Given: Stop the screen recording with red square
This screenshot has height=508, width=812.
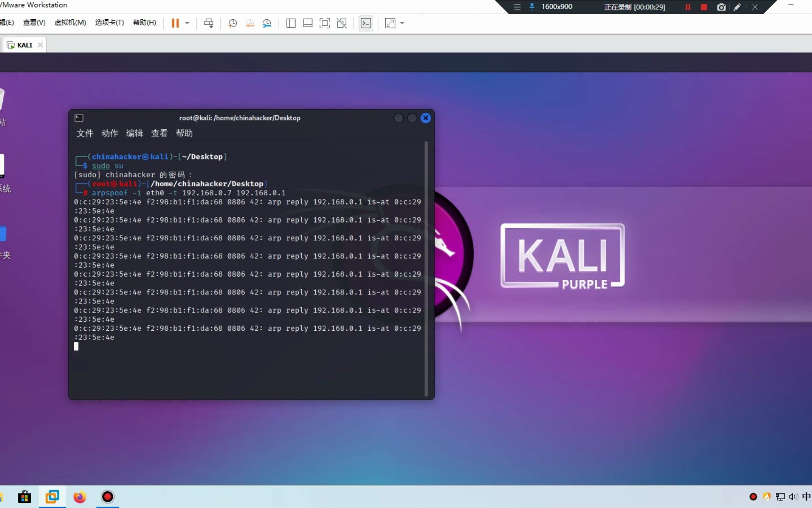Looking at the screenshot, I should tap(704, 7).
